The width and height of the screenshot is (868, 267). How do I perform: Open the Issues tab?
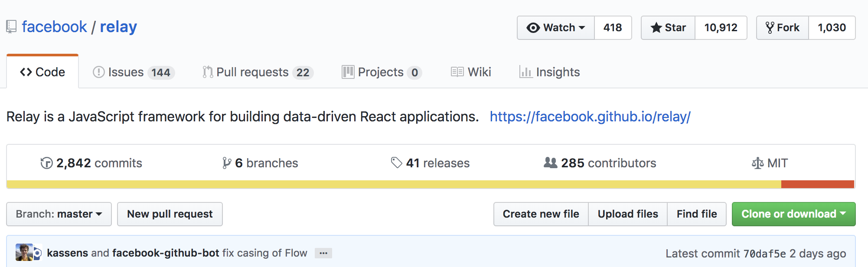click(134, 72)
